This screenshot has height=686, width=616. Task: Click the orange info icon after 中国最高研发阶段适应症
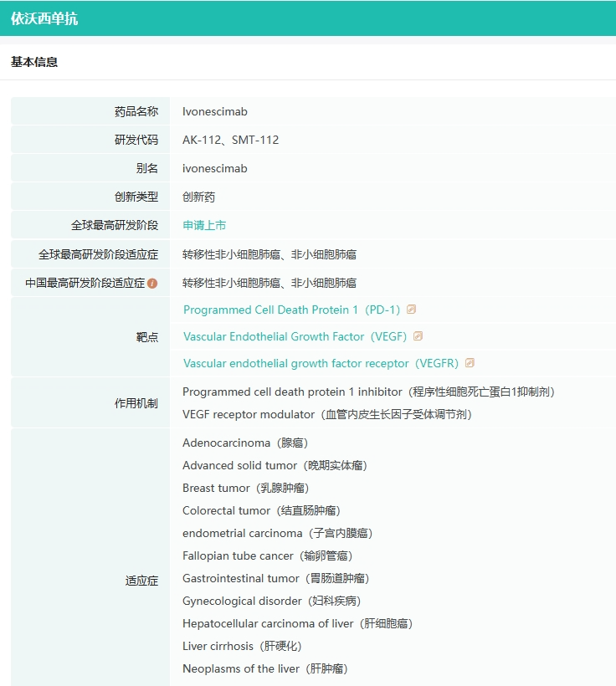point(152,284)
